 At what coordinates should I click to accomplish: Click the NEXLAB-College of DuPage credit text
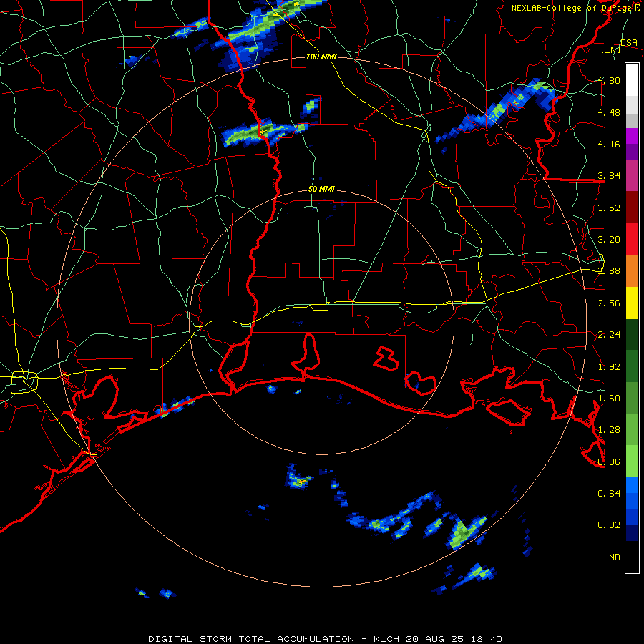click(572, 8)
